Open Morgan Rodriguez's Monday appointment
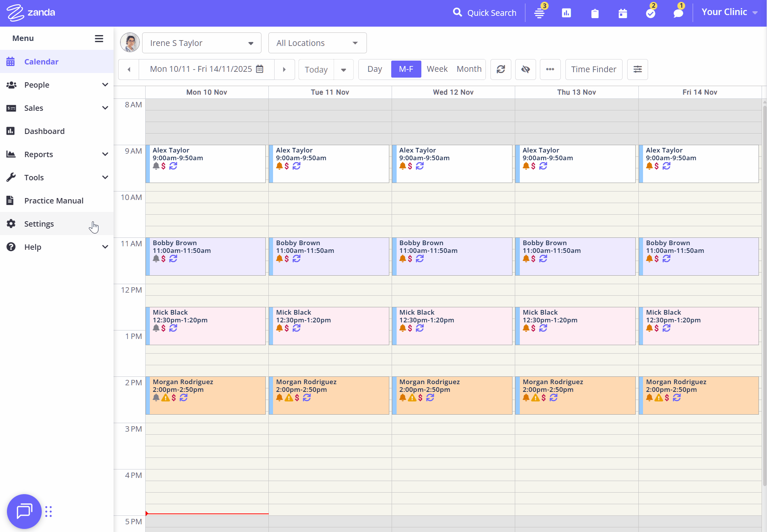The height and width of the screenshot is (532, 767). tap(207, 395)
